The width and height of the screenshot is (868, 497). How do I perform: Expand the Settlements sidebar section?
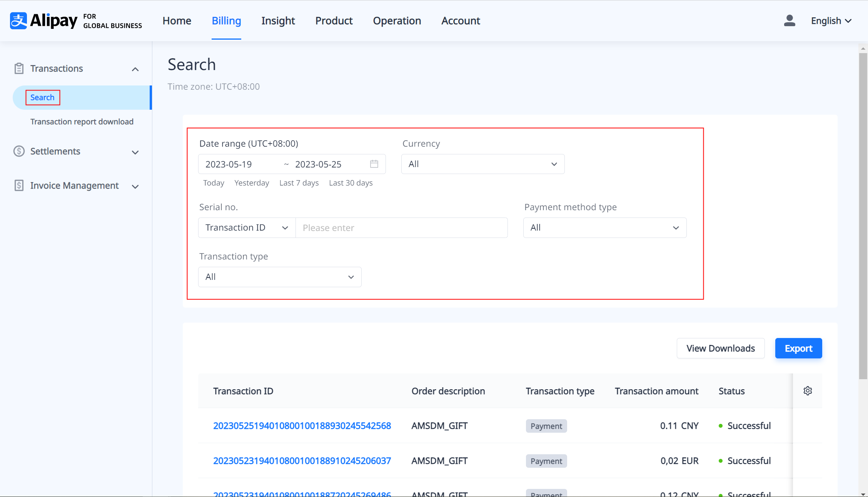(x=135, y=152)
